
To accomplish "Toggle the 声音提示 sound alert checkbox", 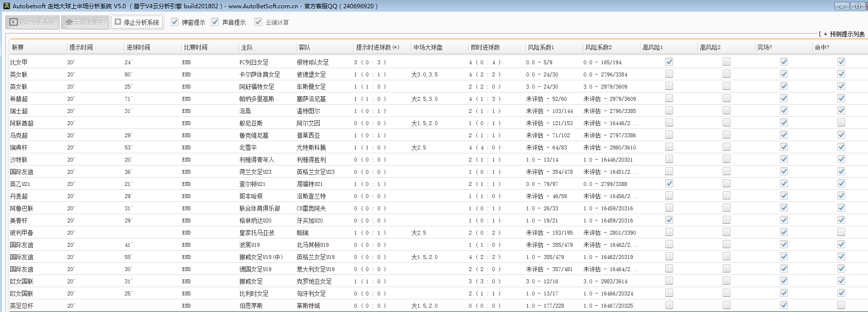I will [x=215, y=22].
